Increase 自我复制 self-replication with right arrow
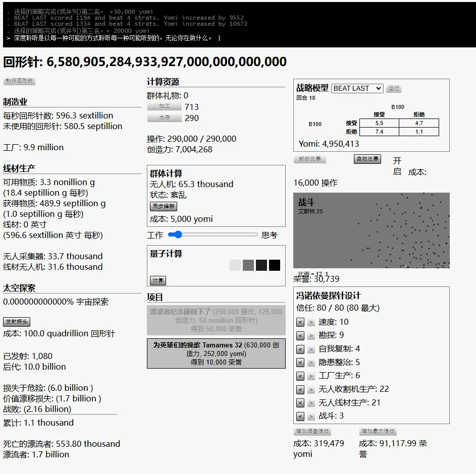476x474 pixels. coord(311,349)
